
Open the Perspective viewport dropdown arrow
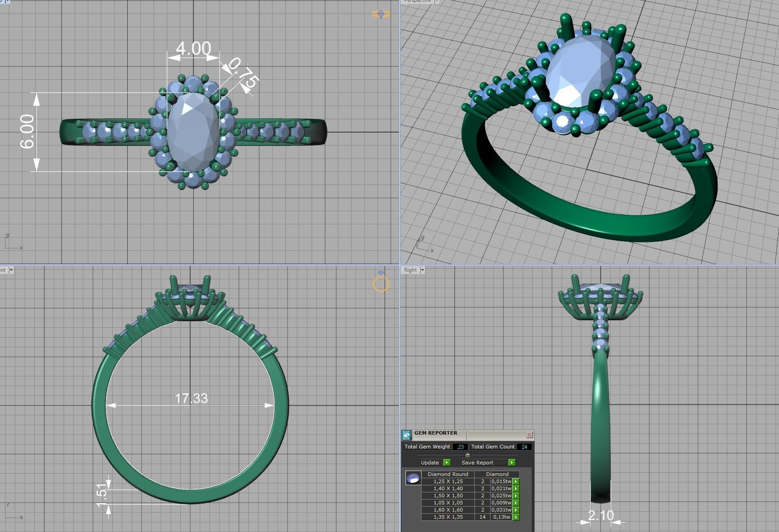click(x=437, y=1)
